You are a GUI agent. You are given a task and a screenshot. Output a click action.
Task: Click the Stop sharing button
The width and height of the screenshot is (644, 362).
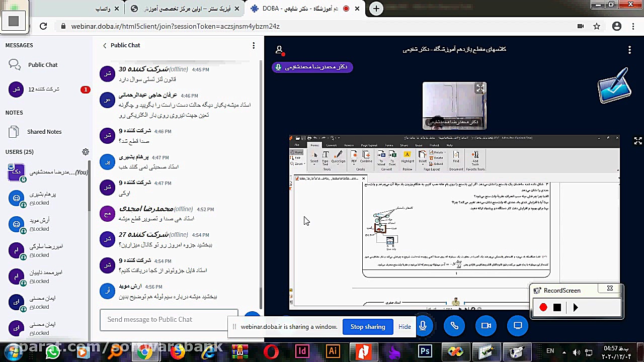[x=368, y=326]
